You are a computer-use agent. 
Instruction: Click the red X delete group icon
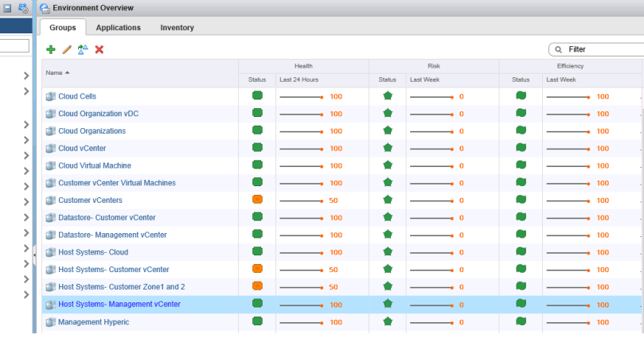click(100, 49)
